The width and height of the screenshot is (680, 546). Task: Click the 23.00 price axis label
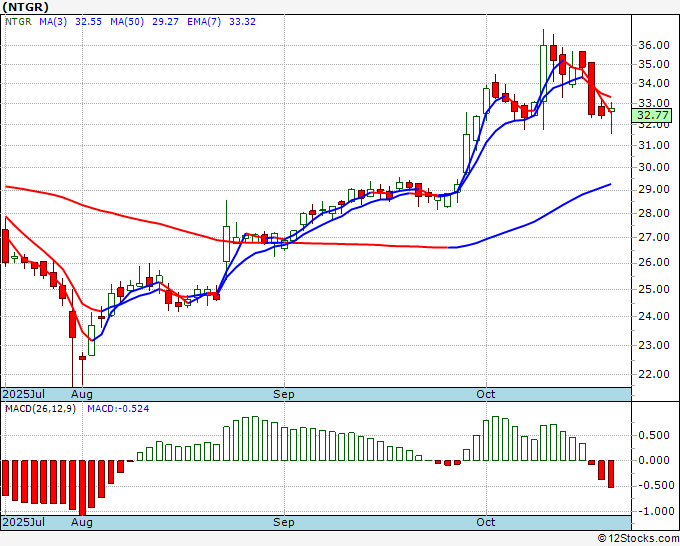point(654,345)
